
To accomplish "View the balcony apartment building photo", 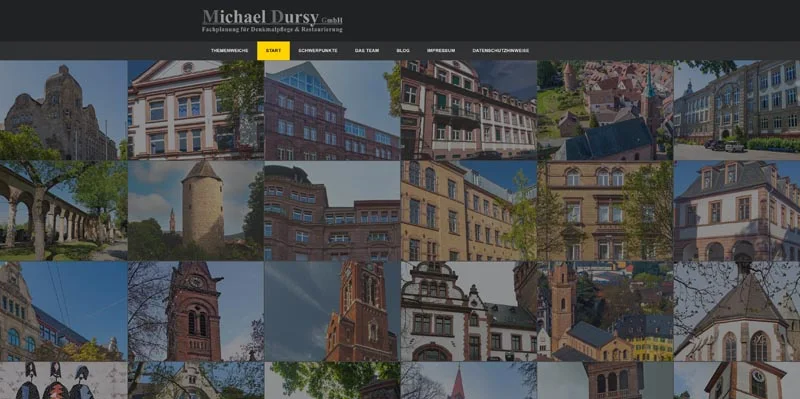I will [x=469, y=110].
